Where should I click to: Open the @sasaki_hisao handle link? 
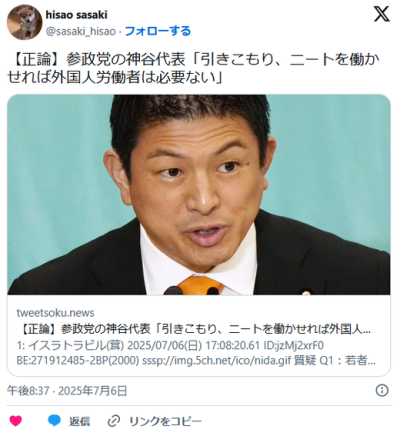click(80, 31)
